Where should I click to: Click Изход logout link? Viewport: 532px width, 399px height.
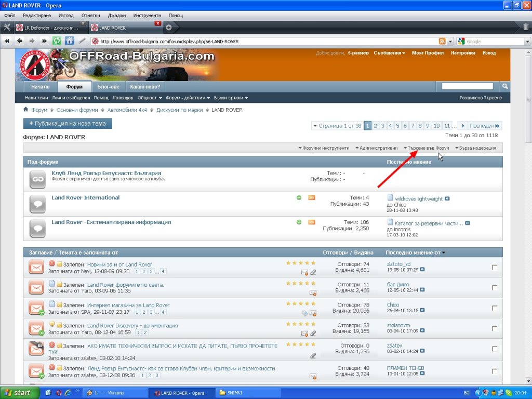pyautogui.click(x=489, y=53)
